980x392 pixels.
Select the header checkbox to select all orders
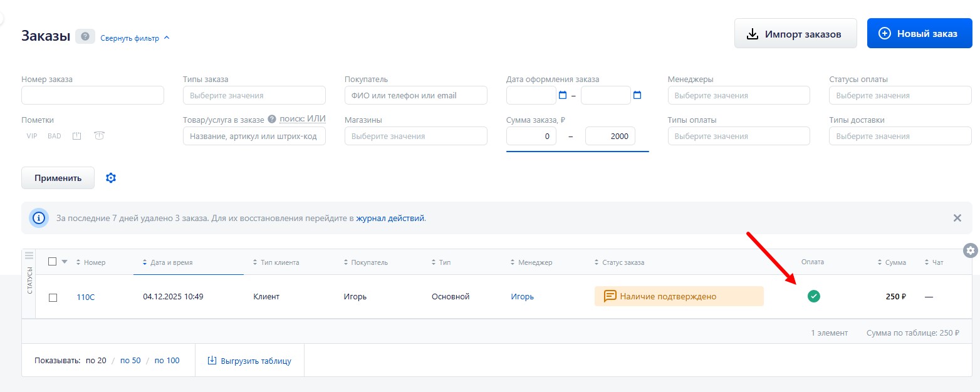(53, 261)
